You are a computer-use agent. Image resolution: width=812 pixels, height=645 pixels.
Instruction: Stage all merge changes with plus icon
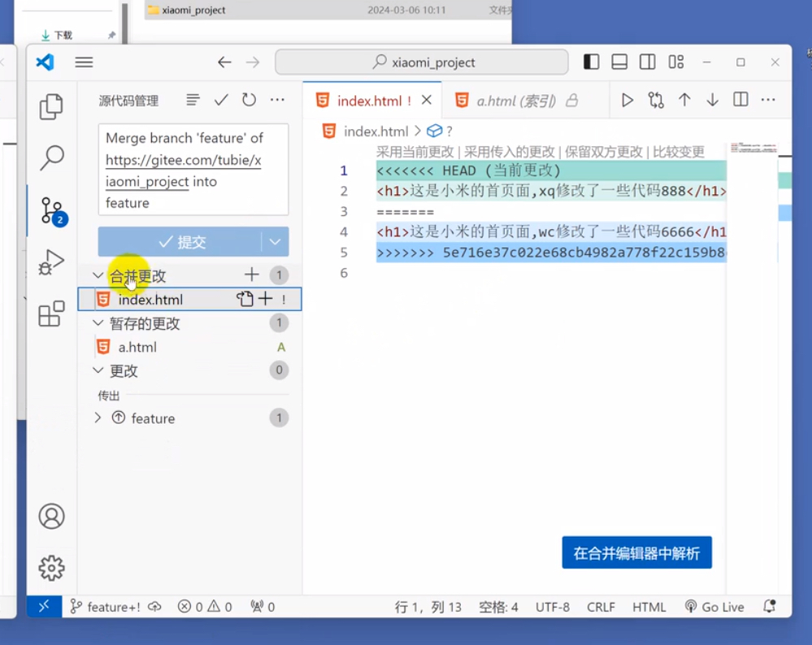tap(252, 275)
